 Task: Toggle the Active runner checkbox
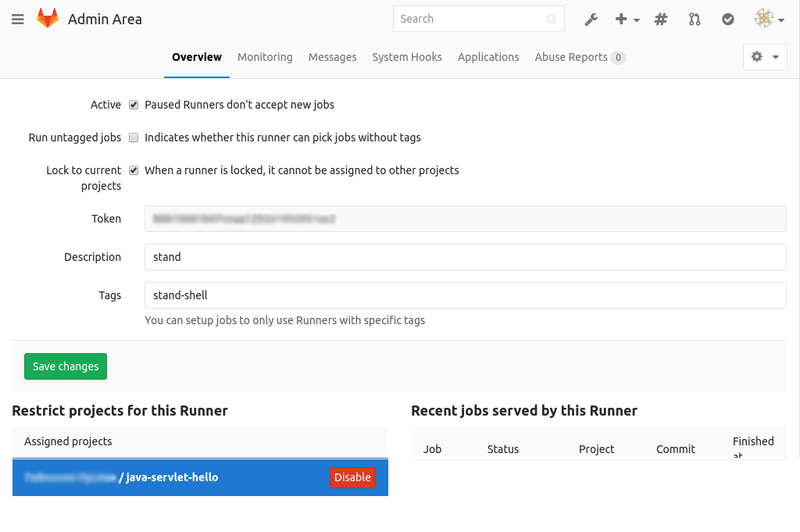pyautogui.click(x=134, y=105)
